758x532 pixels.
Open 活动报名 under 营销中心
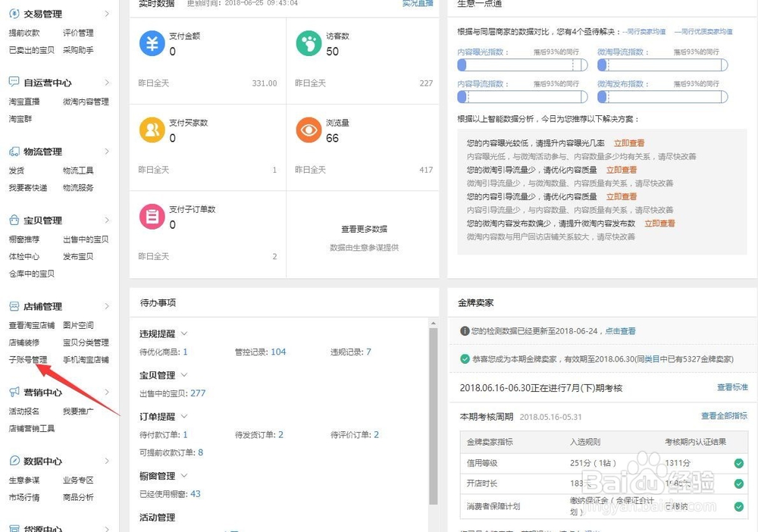coord(24,412)
